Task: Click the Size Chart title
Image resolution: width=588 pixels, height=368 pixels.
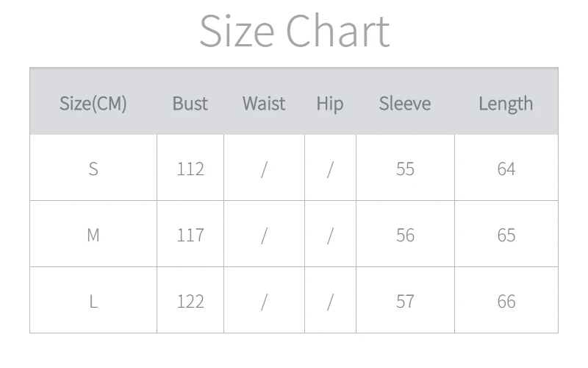Action: click(x=295, y=31)
